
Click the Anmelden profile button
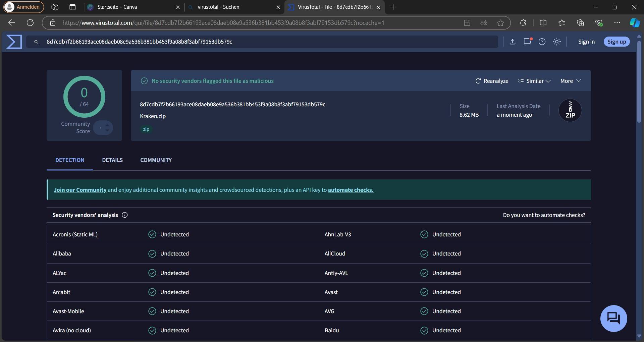pos(23,7)
